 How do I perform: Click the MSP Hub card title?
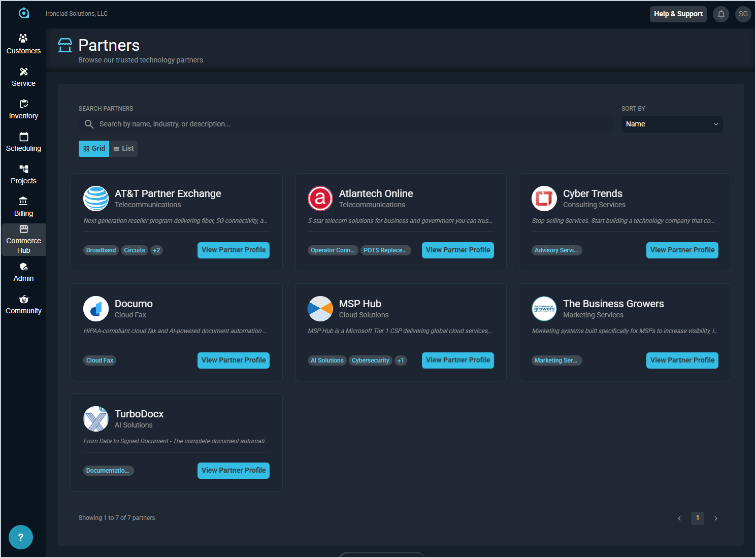[360, 304]
